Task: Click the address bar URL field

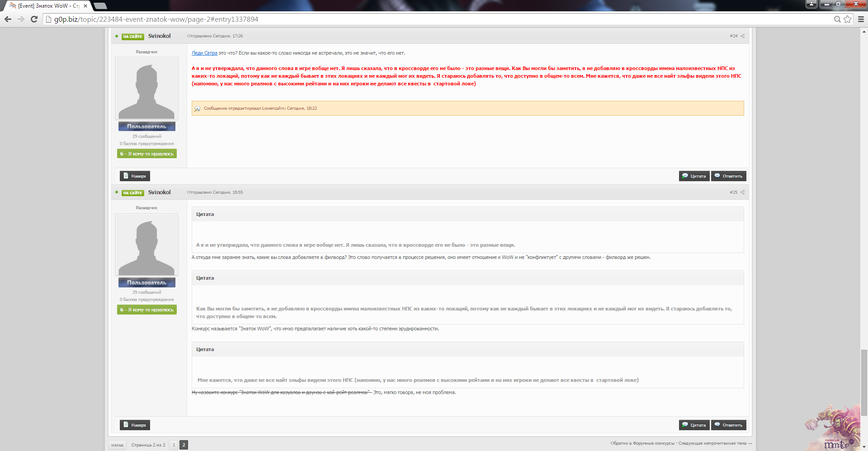Action: point(407,19)
